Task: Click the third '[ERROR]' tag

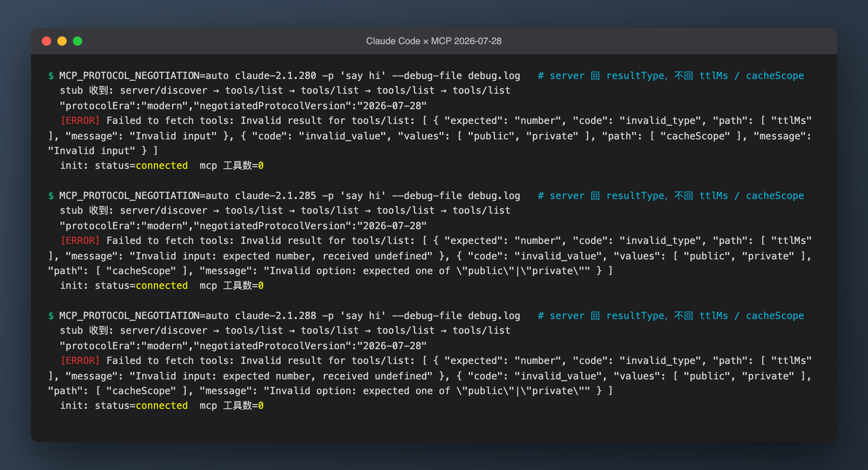Action: pos(80,360)
